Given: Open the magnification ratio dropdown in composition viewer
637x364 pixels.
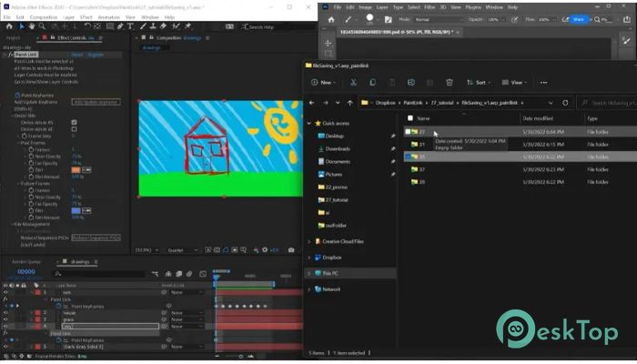Looking at the screenshot, I should pyautogui.click(x=147, y=250).
